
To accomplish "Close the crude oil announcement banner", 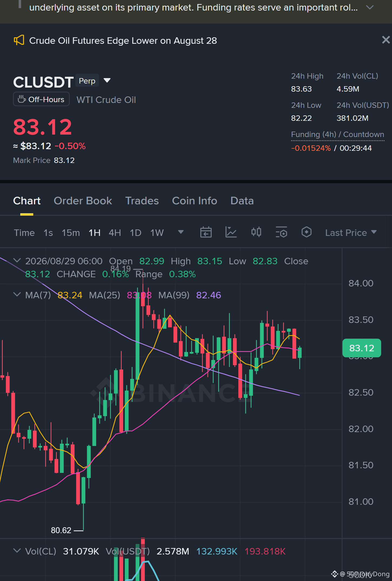I will pos(386,40).
